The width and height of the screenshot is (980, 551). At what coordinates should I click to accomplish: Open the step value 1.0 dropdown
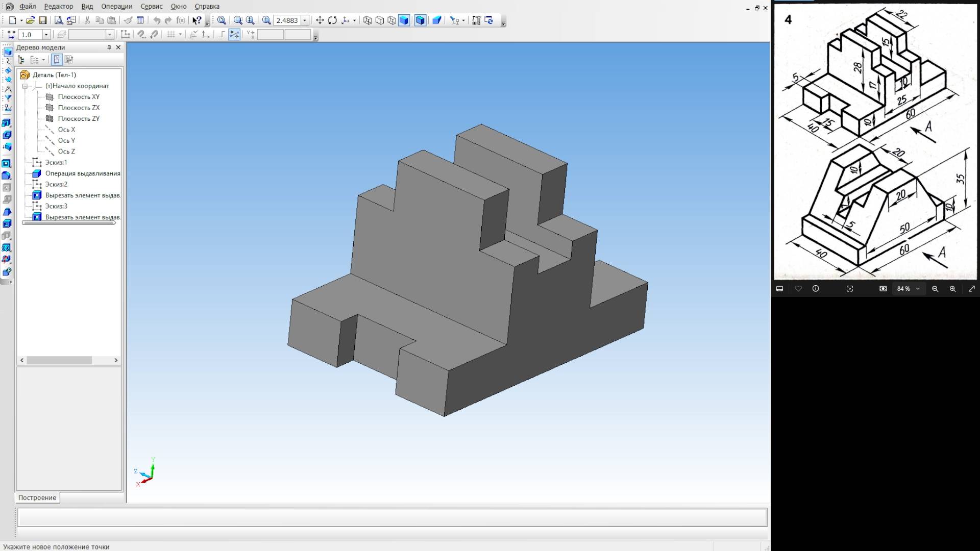[x=46, y=35]
